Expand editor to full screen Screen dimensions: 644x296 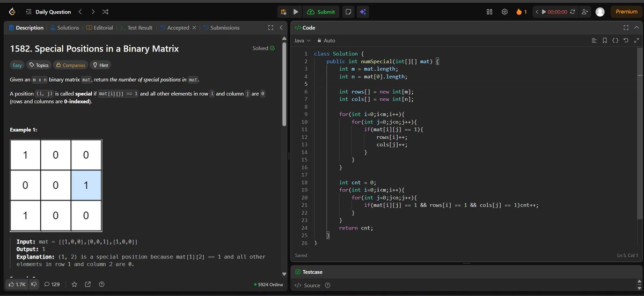636,40
